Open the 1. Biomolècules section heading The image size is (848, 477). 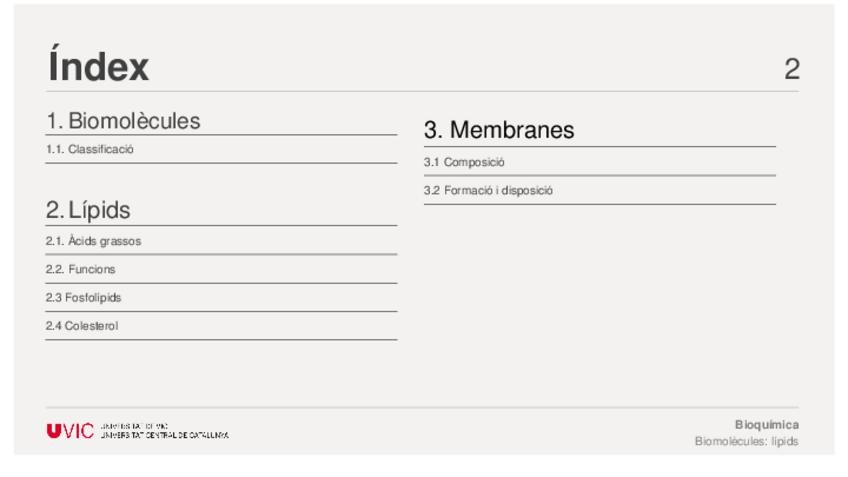point(124,121)
